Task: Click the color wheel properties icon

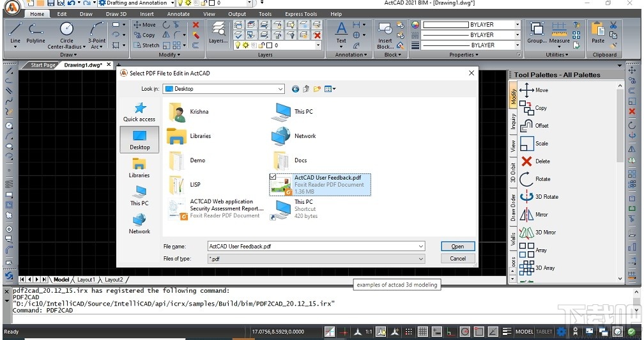Action: coord(415,25)
